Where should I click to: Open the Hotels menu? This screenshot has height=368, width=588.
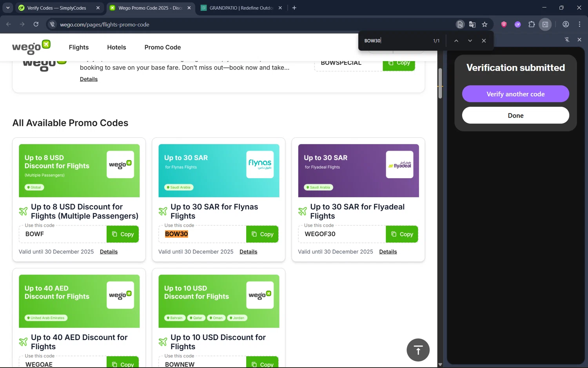coord(116,47)
